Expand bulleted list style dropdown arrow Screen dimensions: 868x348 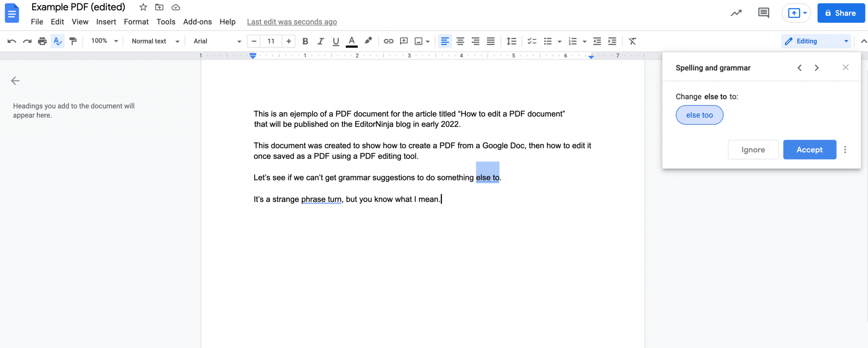point(559,41)
